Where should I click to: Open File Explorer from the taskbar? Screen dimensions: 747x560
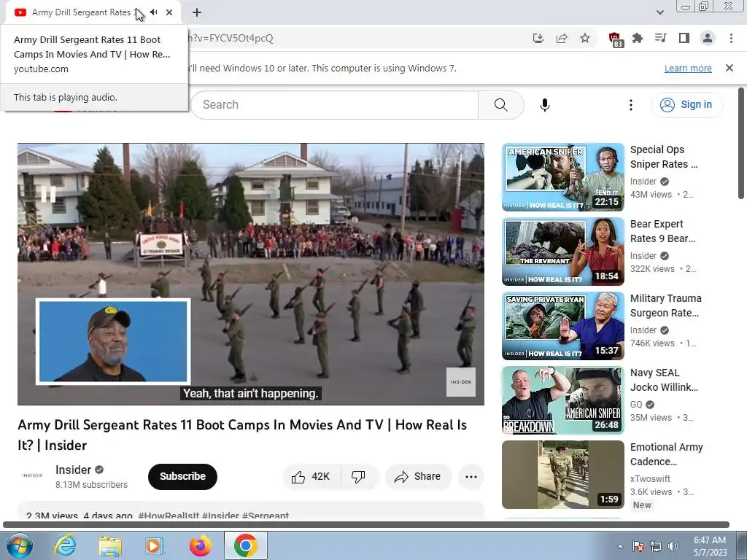pyautogui.click(x=110, y=545)
